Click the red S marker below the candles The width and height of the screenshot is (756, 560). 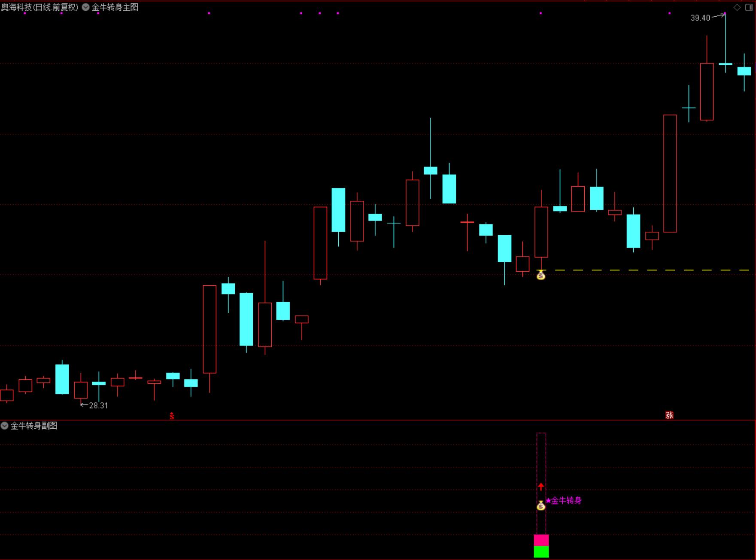tap(172, 416)
